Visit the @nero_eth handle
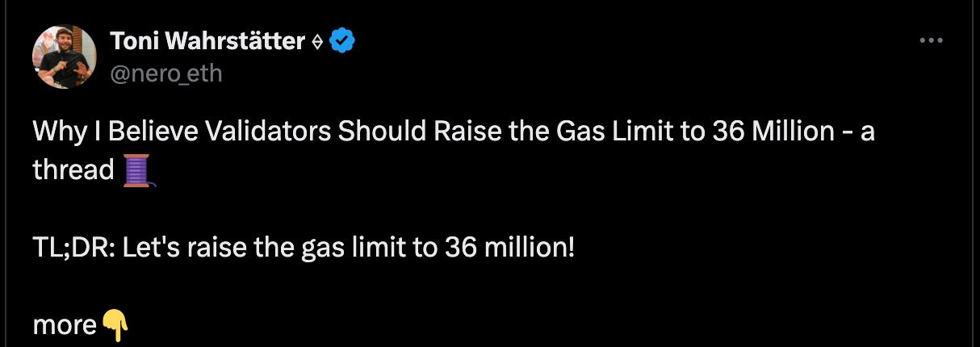Screen dimensions: 980x347 pyautogui.click(x=165, y=73)
